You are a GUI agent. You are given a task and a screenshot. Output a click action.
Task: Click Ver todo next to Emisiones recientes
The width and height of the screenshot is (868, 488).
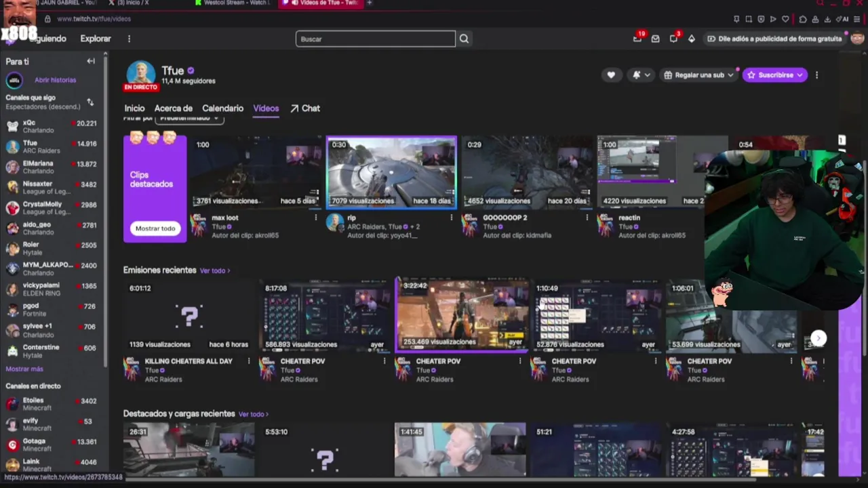pos(214,270)
